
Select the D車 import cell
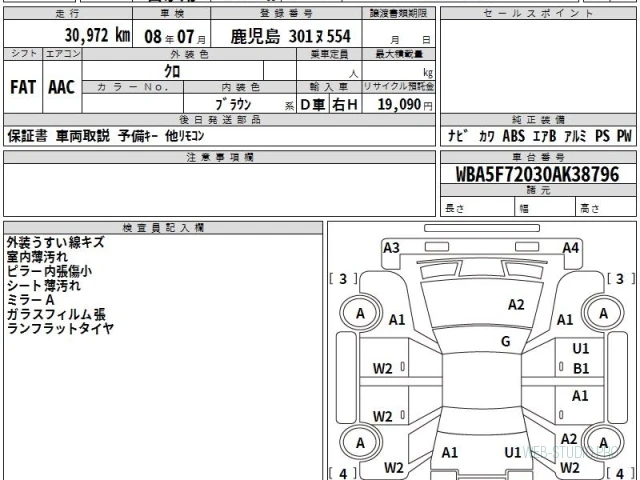click(x=313, y=105)
